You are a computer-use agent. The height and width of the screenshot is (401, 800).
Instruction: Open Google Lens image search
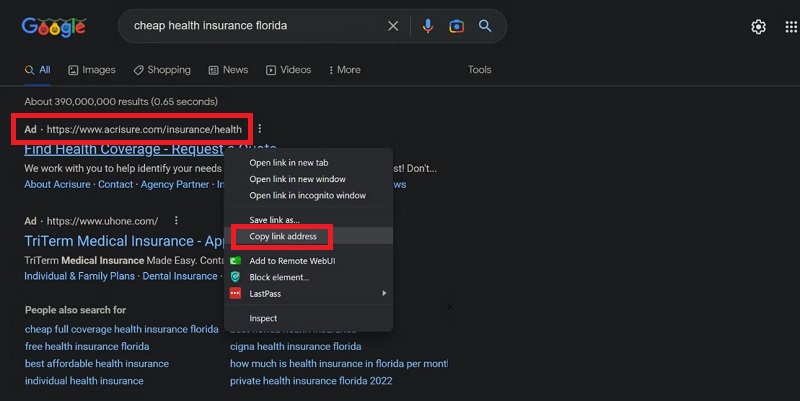click(x=456, y=26)
